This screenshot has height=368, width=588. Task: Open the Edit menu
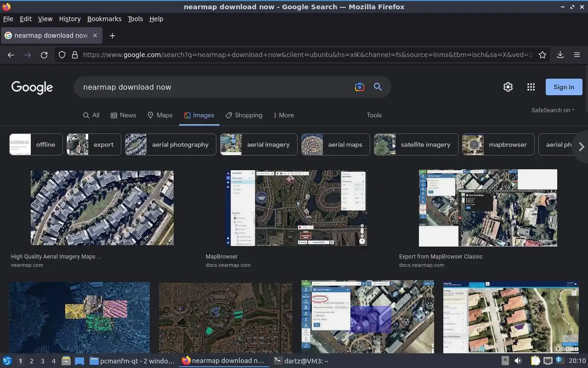26,19
